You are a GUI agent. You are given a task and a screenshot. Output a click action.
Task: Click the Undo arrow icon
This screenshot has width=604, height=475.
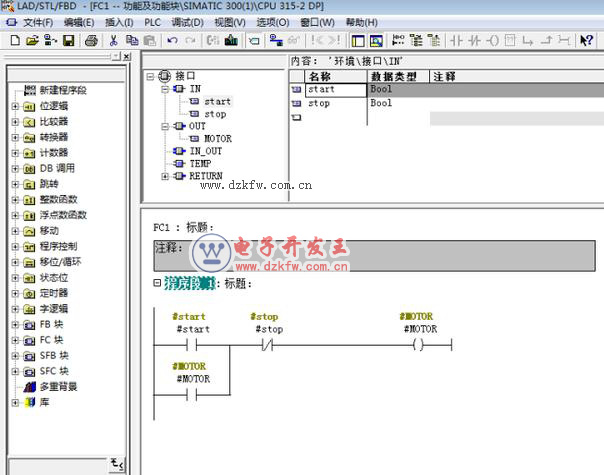pos(172,40)
